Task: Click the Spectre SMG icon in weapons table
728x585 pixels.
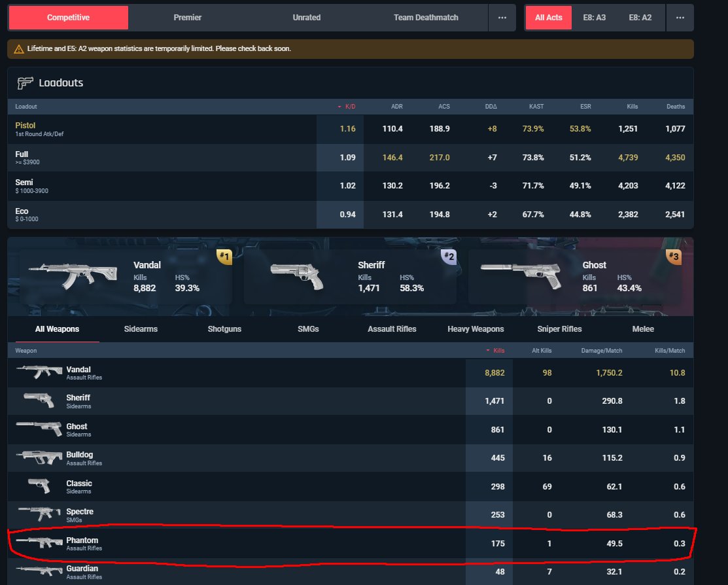Action: (x=39, y=514)
